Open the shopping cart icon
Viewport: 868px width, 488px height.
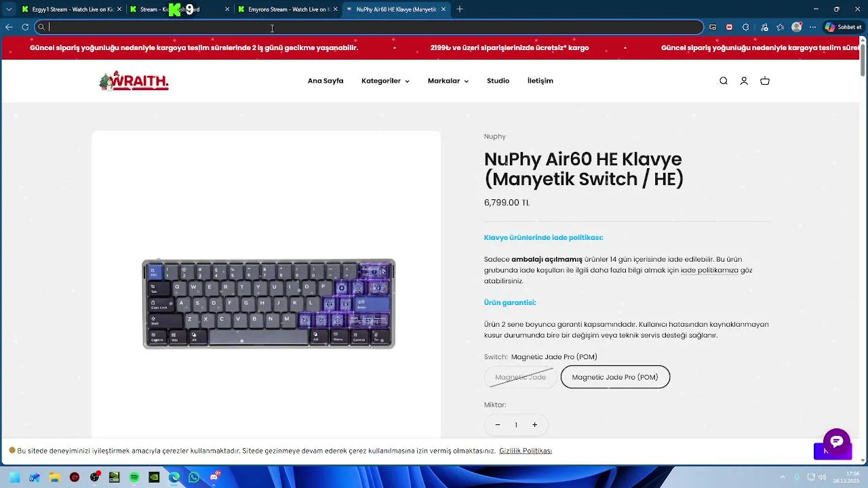coord(765,81)
